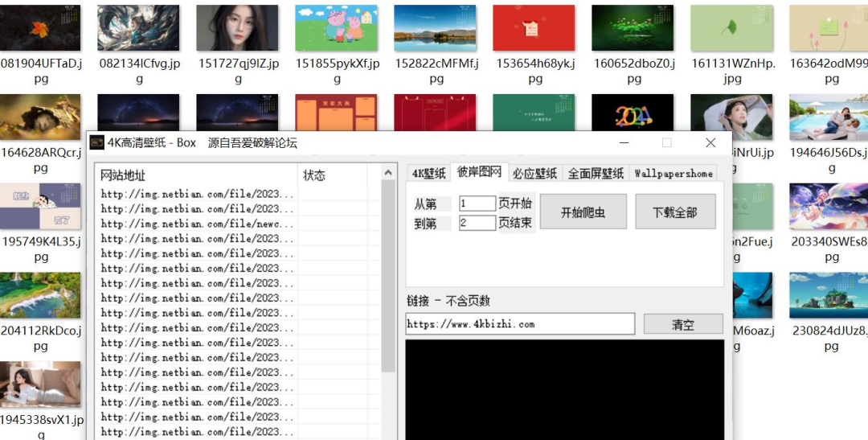Switch to the 全面屏壁纸 tab

tap(596, 174)
